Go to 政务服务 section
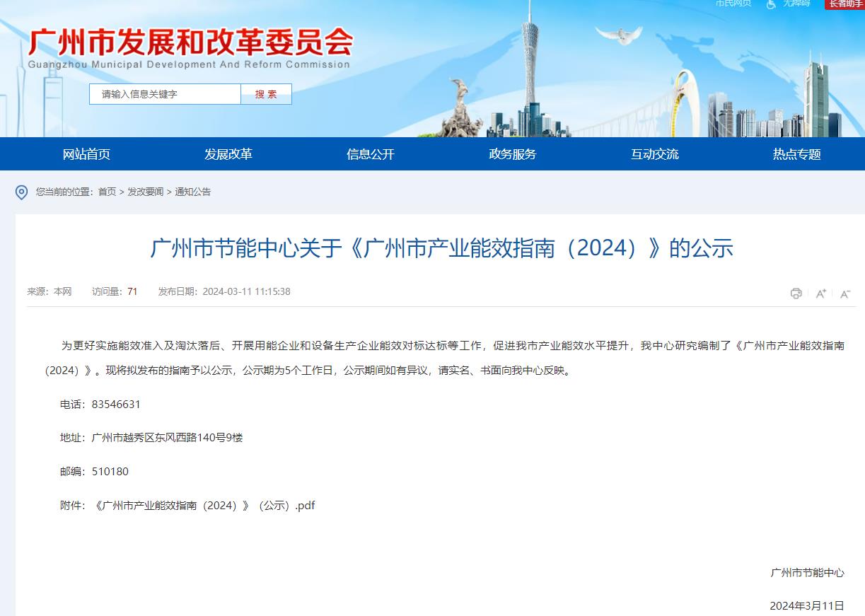Screen dimensions: 865x616 coord(513,154)
